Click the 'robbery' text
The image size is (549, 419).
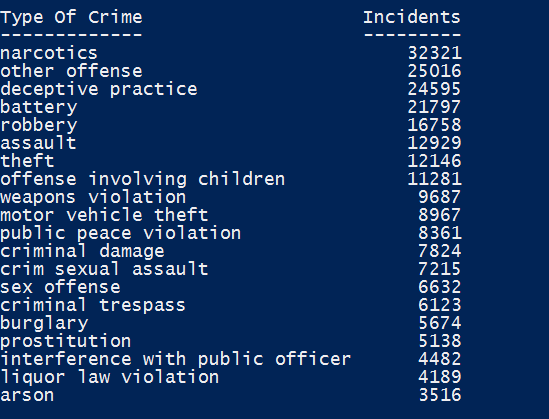click(x=39, y=125)
